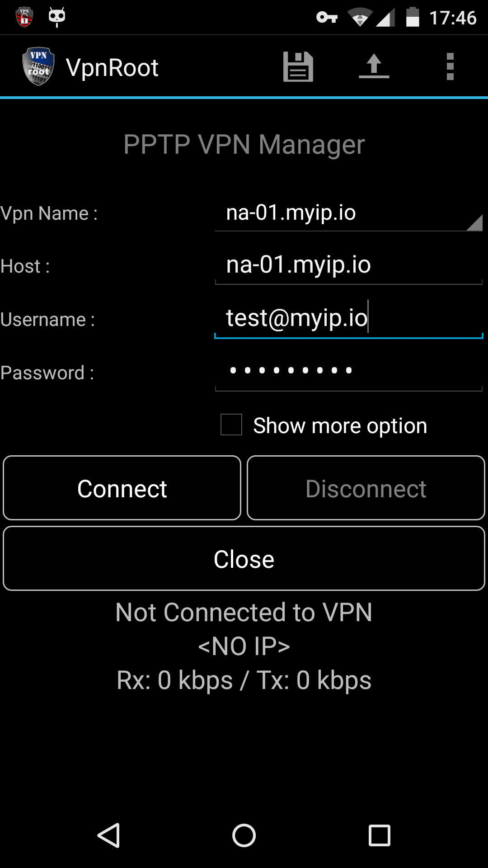
Task: Open recent apps with square button
Action: click(380, 835)
